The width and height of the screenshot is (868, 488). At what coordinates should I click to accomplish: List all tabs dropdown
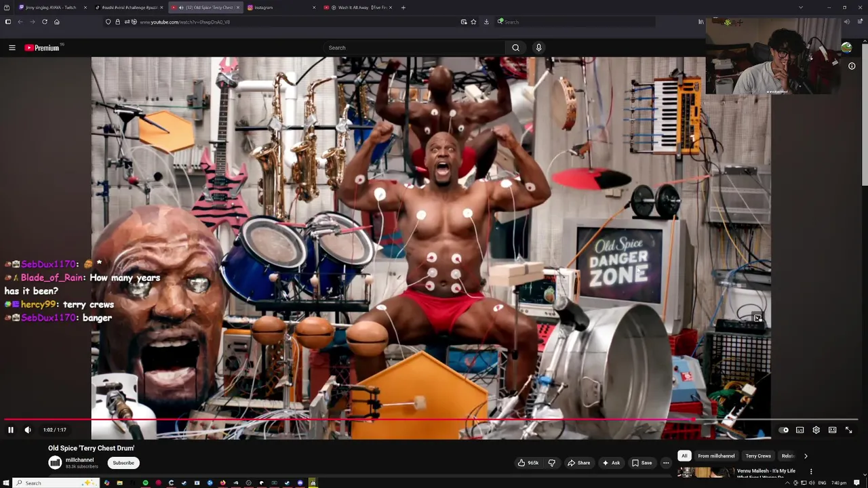click(x=801, y=7)
